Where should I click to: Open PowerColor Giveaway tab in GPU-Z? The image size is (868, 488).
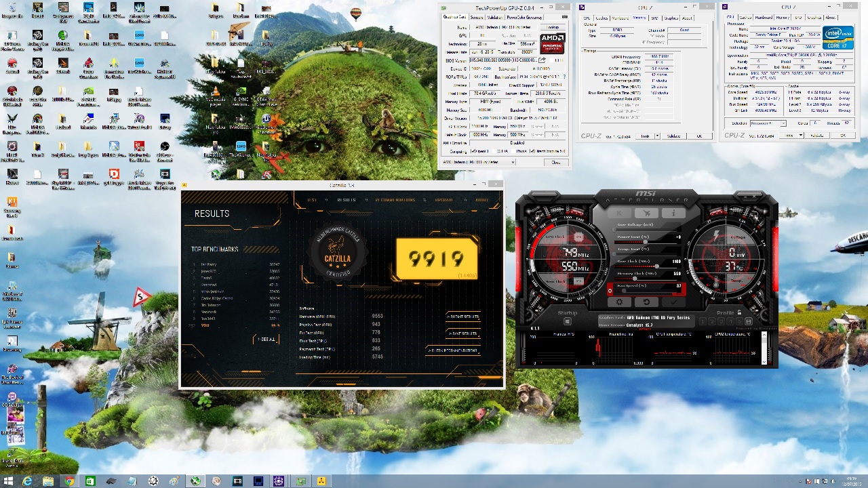pos(524,17)
